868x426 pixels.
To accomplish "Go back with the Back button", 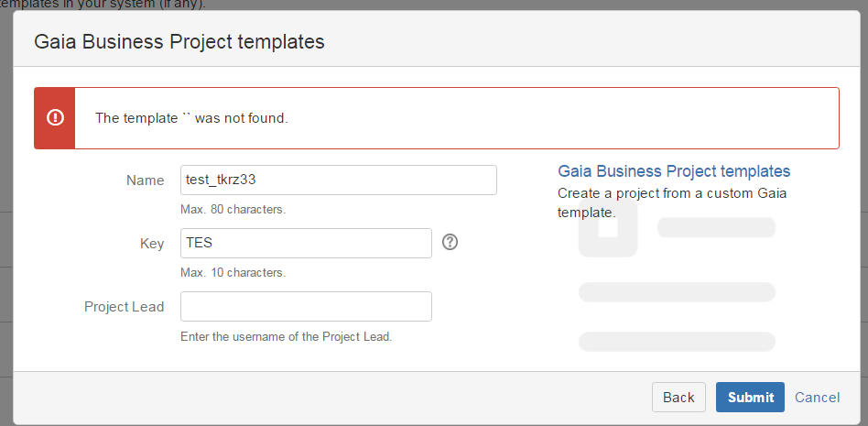I will (678, 398).
